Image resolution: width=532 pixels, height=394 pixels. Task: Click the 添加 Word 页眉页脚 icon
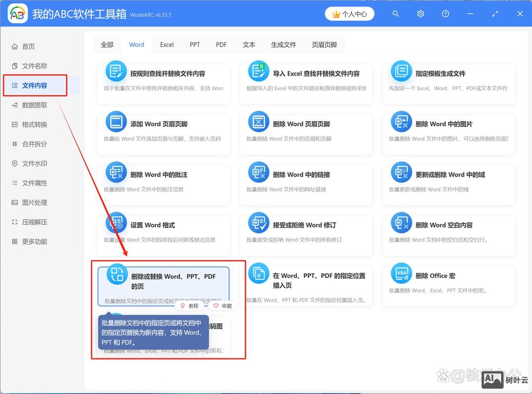tap(116, 122)
